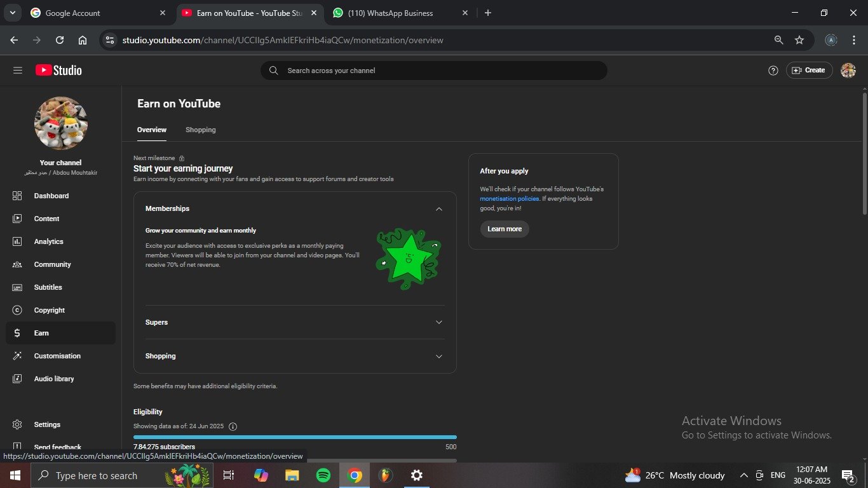The width and height of the screenshot is (868, 488).
Task: Click the subscribers progress bar
Action: (295, 437)
